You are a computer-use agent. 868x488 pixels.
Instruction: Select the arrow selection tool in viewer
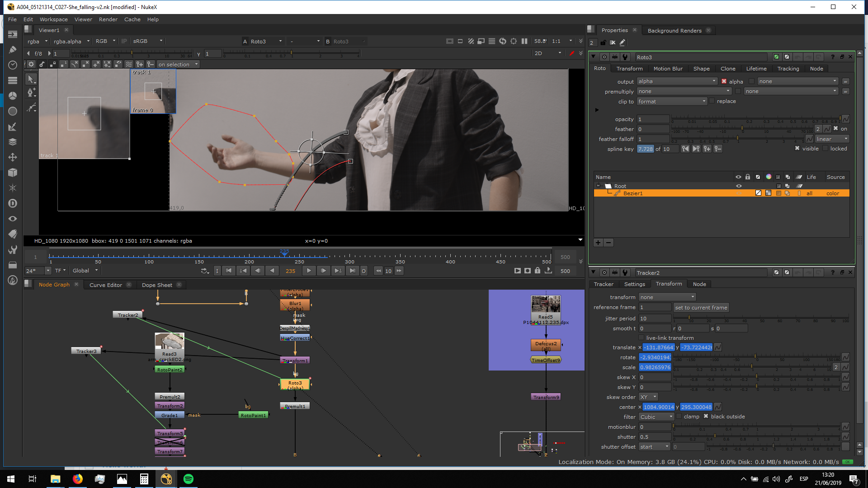[x=31, y=79]
